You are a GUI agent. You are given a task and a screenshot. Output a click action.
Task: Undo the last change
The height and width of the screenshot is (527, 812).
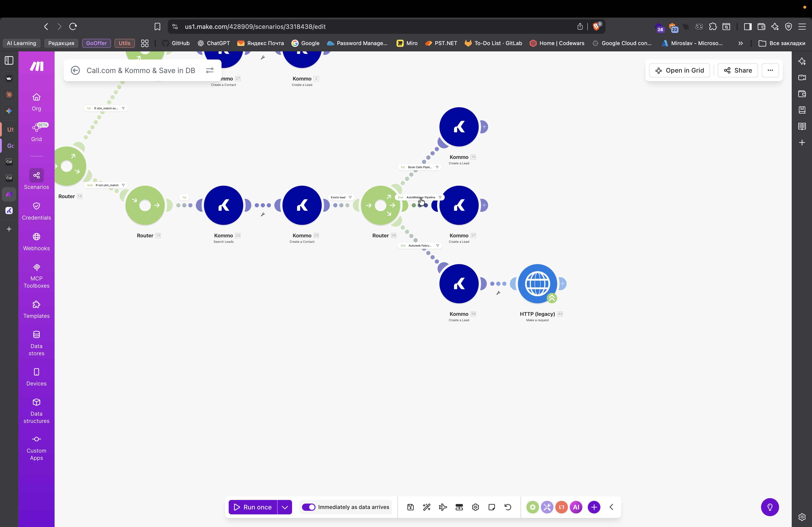(x=508, y=507)
